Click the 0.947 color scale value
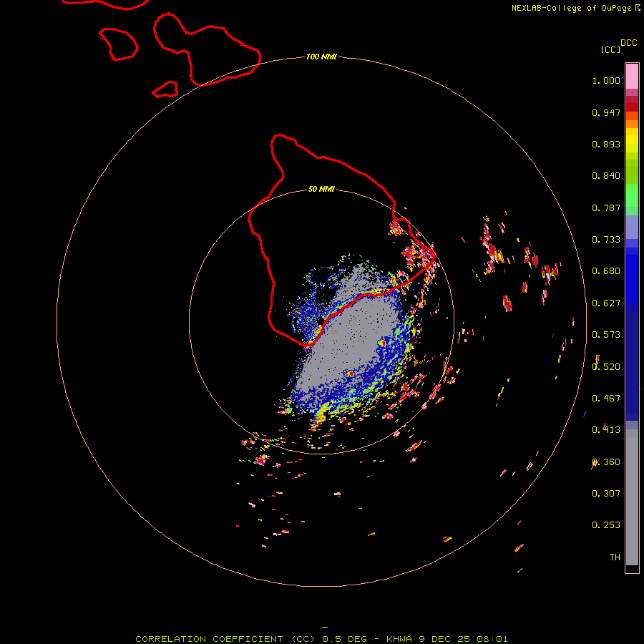This screenshot has width=644, height=644. (x=606, y=112)
